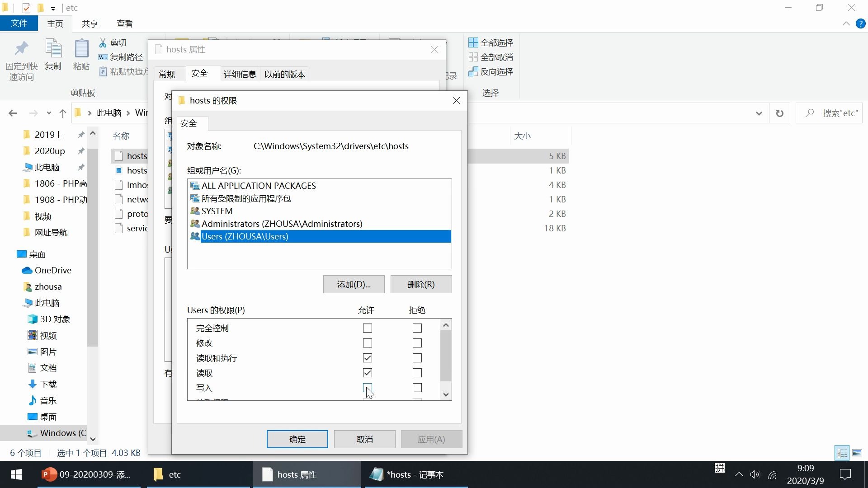The width and height of the screenshot is (868, 488).
Task: Click navigation pane scrollbar thumb
Action: [93, 248]
